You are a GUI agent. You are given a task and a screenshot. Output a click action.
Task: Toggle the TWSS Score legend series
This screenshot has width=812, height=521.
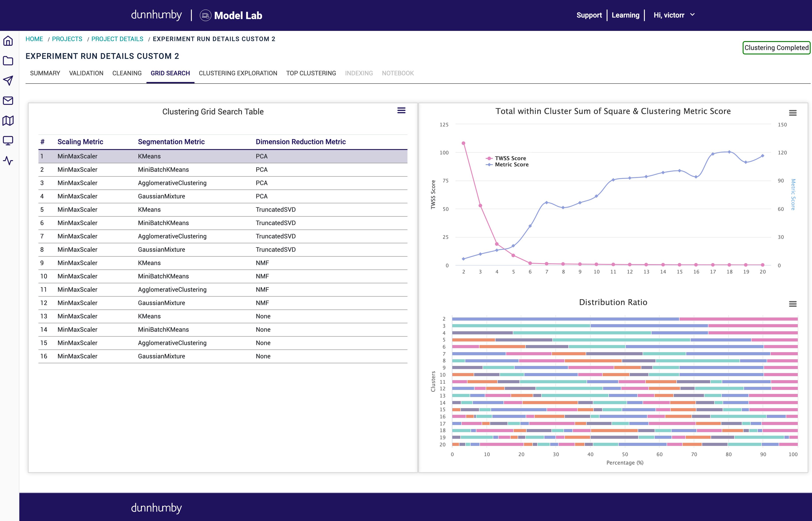tap(506, 158)
